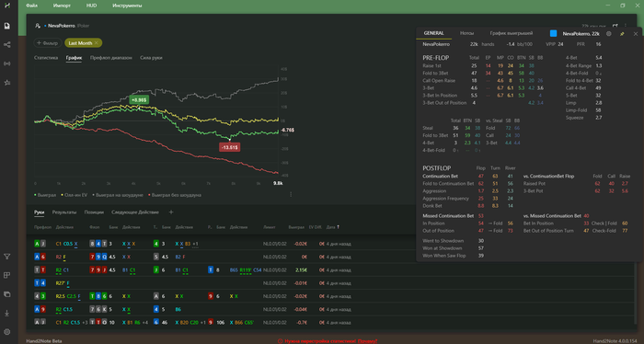Switch popup to Ноты tab
The width and height of the screenshot is (644, 344).
click(x=466, y=33)
